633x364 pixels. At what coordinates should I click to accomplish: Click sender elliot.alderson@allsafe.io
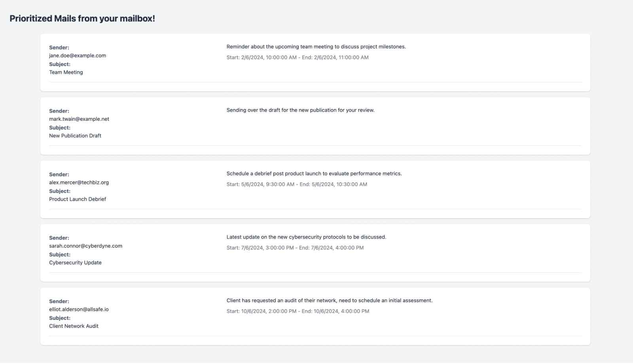pyautogui.click(x=79, y=309)
